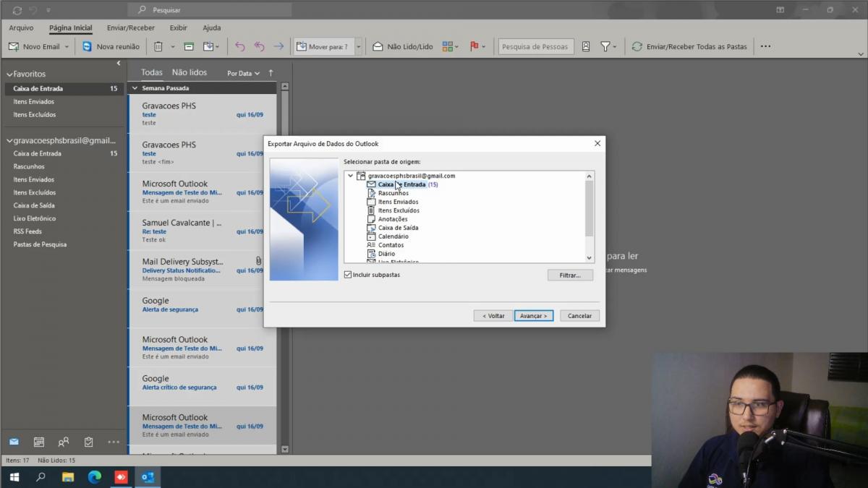
Task: Collapse the ribbon with the chevron
Action: (x=860, y=54)
